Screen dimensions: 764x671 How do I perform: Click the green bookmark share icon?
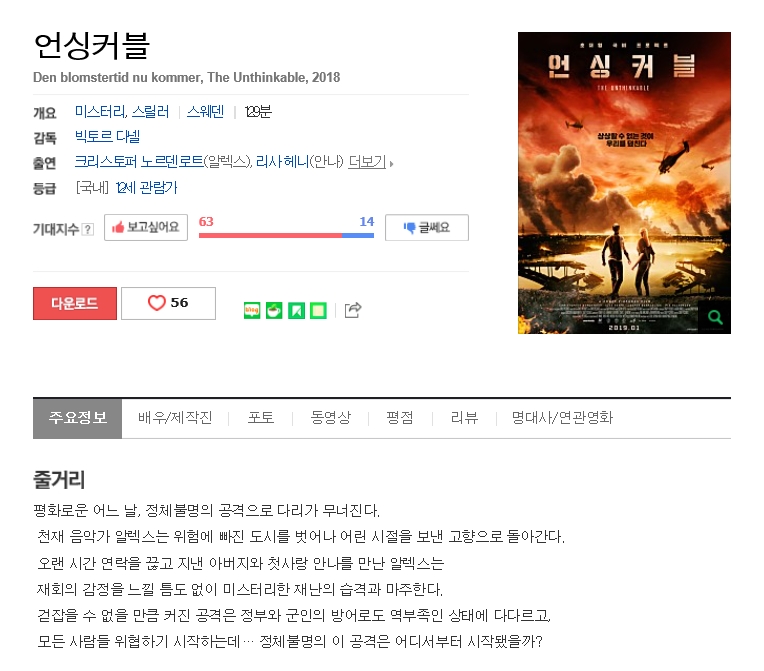[x=296, y=310]
